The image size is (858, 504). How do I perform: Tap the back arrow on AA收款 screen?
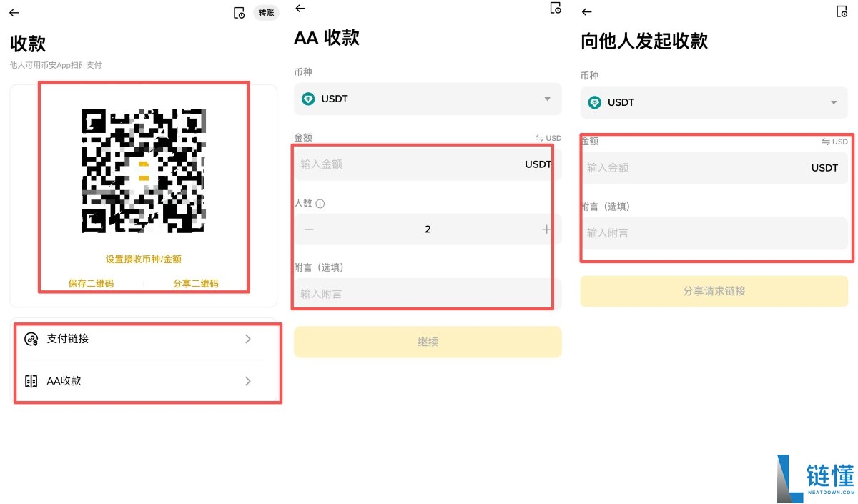(x=300, y=9)
